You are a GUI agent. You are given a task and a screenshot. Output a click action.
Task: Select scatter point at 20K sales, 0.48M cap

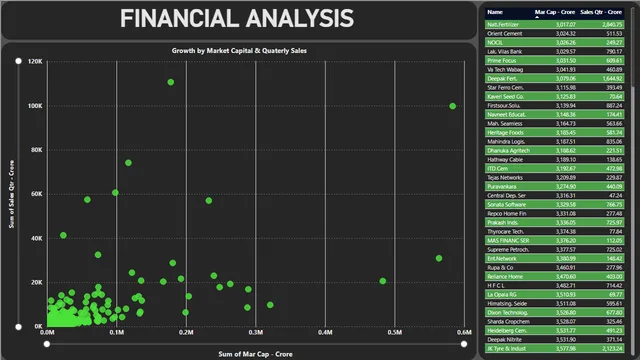tap(382, 281)
